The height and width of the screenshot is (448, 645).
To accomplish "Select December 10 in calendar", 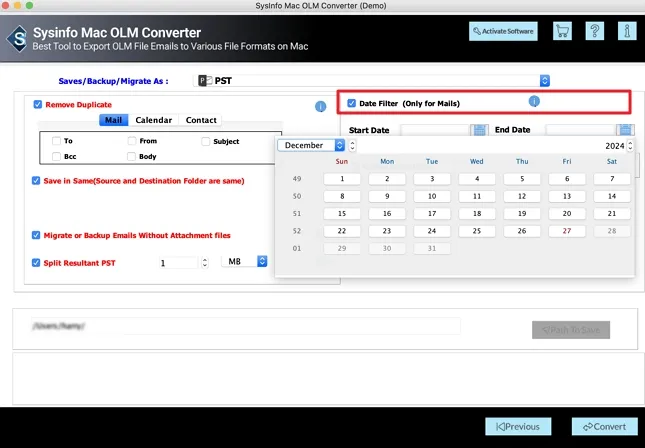I will pos(432,196).
